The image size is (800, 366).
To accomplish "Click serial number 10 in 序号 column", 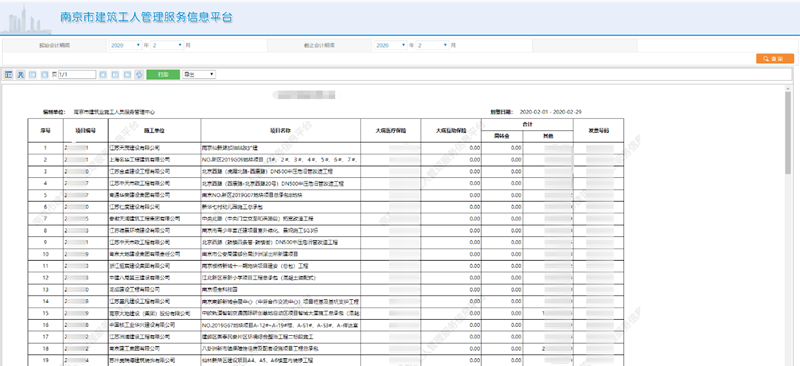I will 45,254.
